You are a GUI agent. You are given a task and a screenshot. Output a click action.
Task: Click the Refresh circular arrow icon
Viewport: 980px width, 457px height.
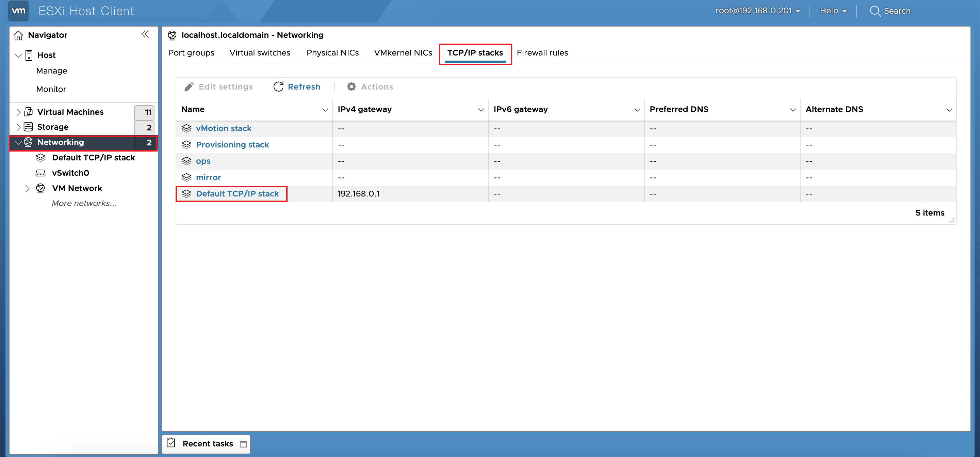[x=278, y=87]
